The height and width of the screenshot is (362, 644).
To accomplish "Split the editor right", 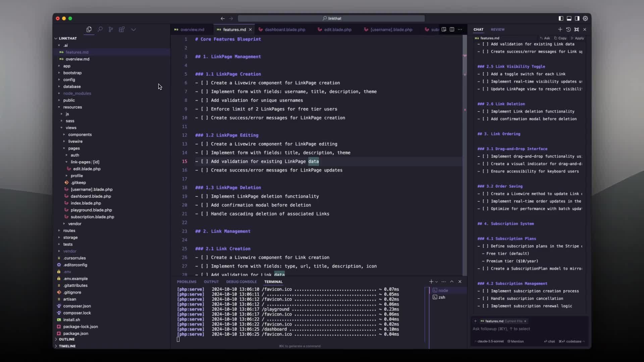I will (452, 29).
